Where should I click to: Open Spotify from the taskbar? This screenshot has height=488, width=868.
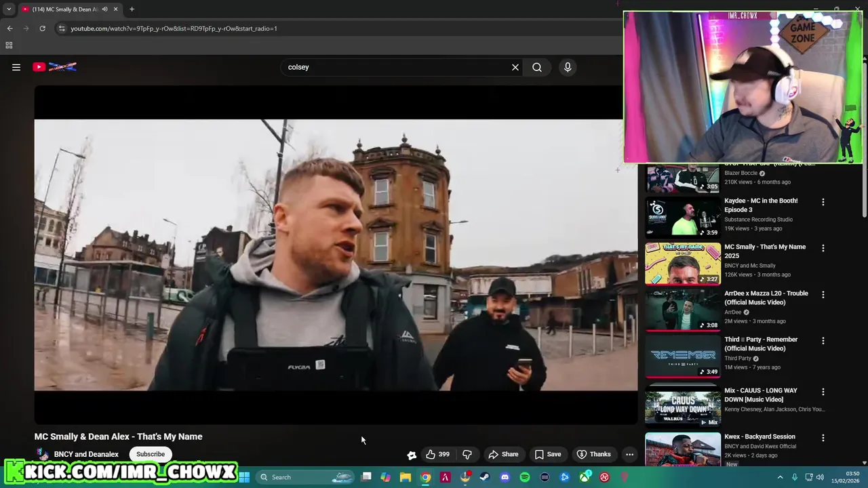click(x=524, y=477)
